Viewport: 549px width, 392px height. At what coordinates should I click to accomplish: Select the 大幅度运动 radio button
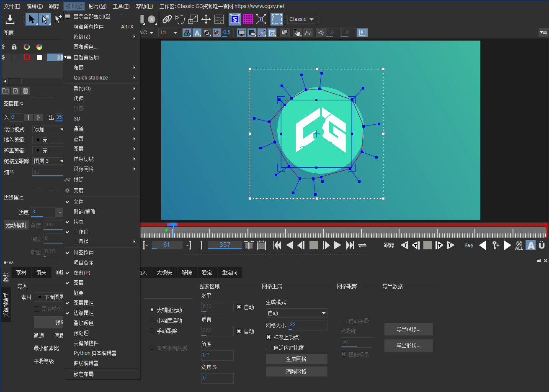pyautogui.click(x=152, y=310)
